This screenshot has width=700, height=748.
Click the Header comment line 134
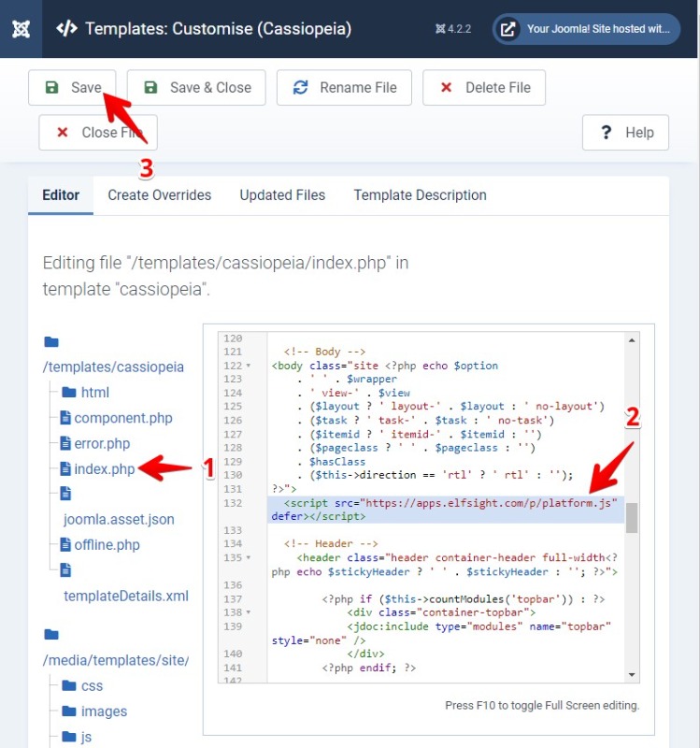[331, 544]
